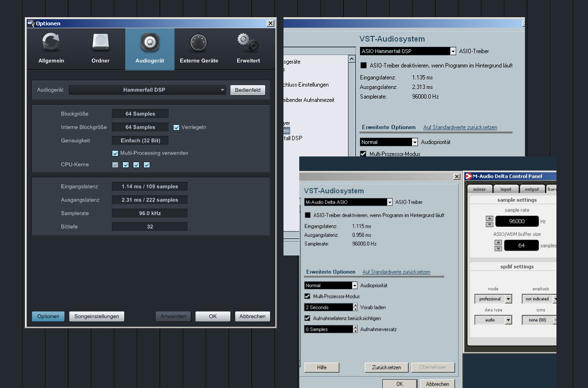The width and height of the screenshot is (588, 388).
Task: Toggle ASIO-Treiber deaktivieren in M-Audio window
Action: 307,215
